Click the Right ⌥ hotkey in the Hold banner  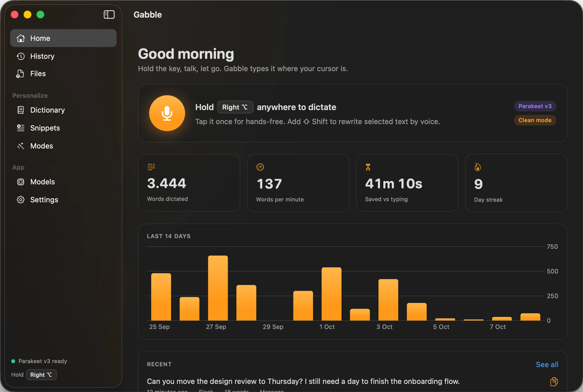(235, 107)
